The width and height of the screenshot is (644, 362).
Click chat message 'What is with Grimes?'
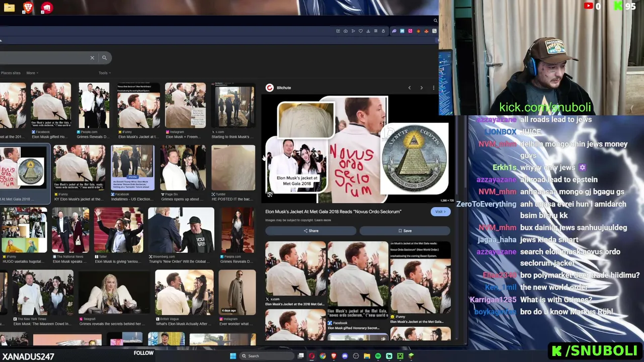pos(556,300)
